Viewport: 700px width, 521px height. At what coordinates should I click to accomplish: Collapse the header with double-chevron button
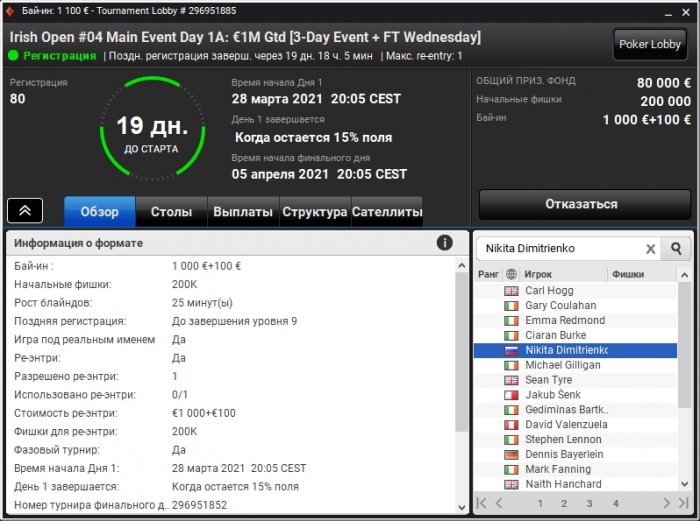coord(25,210)
